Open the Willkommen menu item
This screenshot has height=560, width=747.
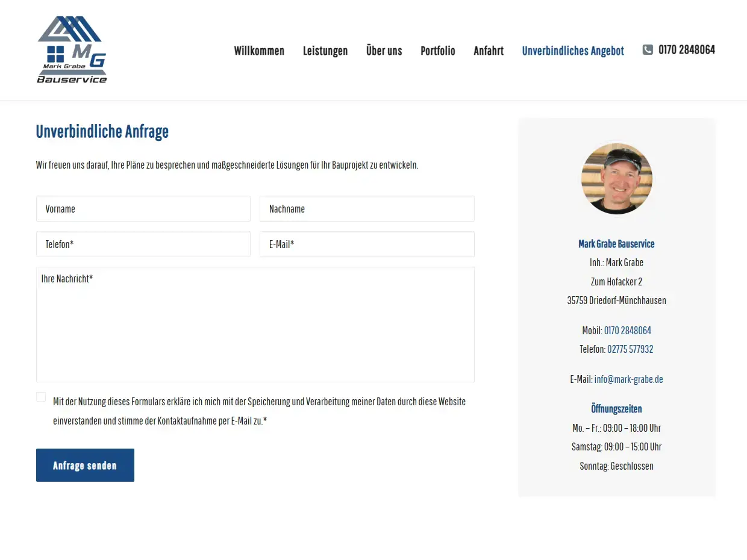pos(259,51)
